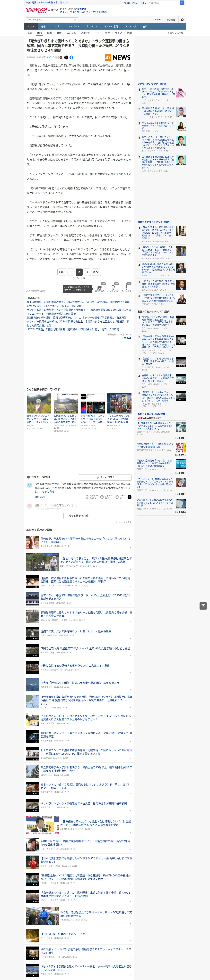Click the first commenter's blue avatar
Viewport: 210px width, 980px height.
29,485
